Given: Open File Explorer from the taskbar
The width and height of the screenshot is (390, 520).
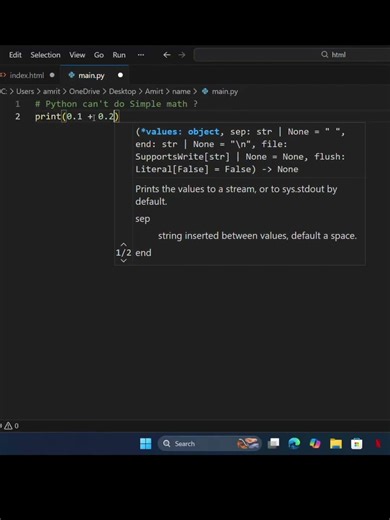Looking at the screenshot, I should (x=336, y=444).
